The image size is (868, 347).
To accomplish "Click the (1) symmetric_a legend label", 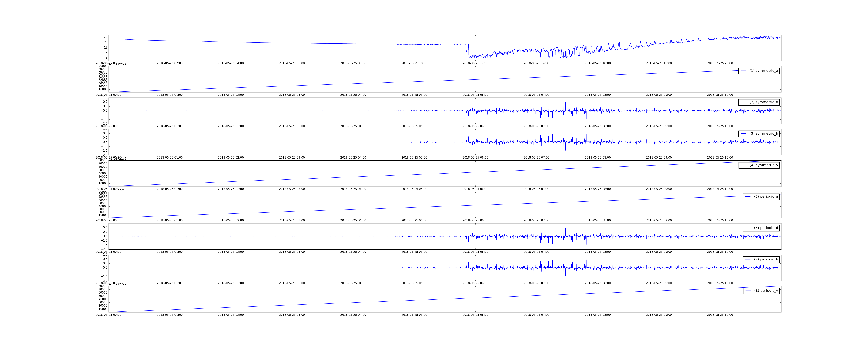I will pos(763,71).
